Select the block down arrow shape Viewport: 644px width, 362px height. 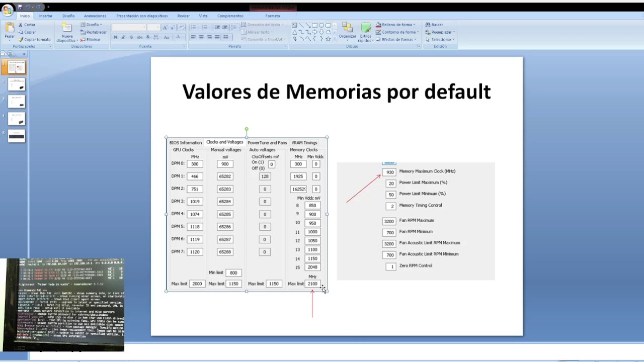(x=321, y=32)
